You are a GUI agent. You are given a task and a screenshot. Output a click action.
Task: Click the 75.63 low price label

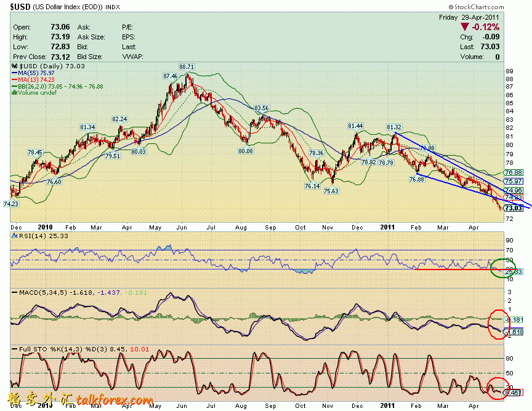click(x=331, y=191)
